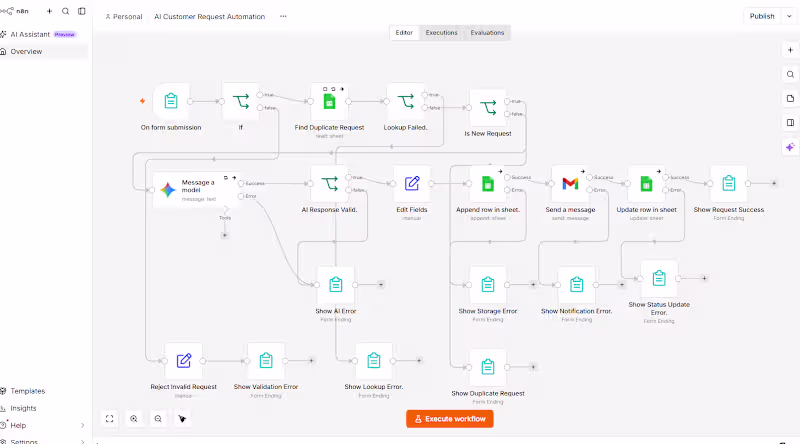This screenshot has width=800, height=444.
Task: Switch to the Executions tab
Action: tap(441, 33)
